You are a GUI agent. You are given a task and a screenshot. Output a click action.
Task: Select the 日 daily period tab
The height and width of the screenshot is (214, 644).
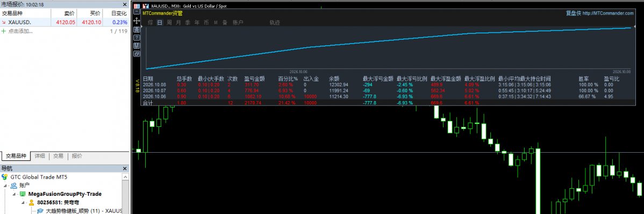160,23
